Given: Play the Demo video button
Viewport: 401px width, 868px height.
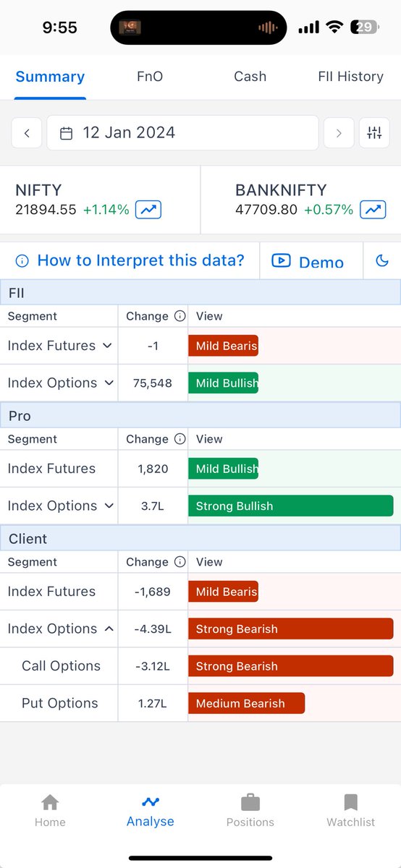Looking at the screenshot, I should point(308,261).
